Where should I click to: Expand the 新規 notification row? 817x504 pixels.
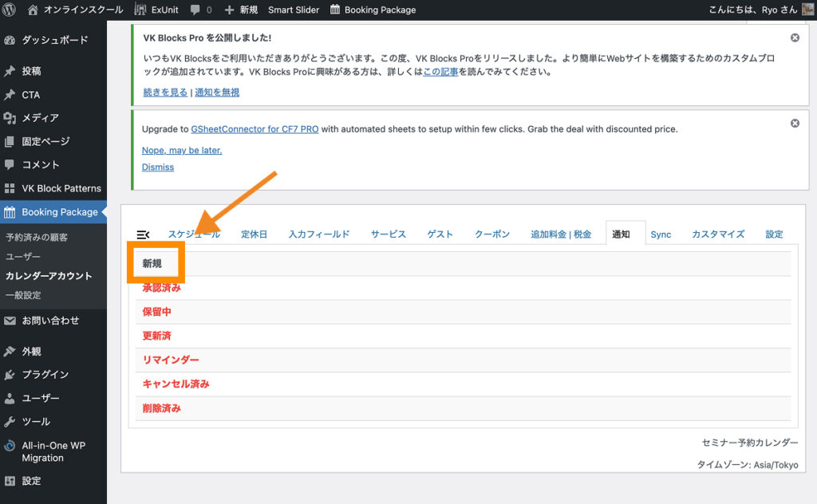tap(152, 264)
